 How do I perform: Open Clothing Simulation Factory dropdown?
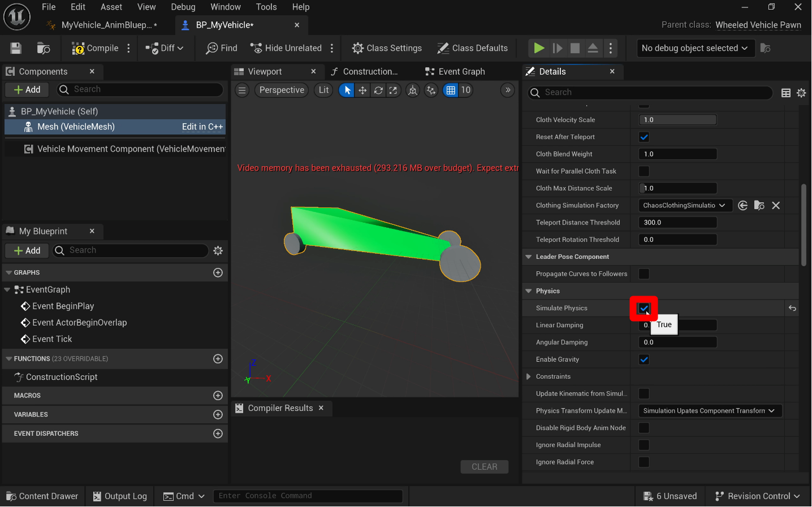[685, 205]
